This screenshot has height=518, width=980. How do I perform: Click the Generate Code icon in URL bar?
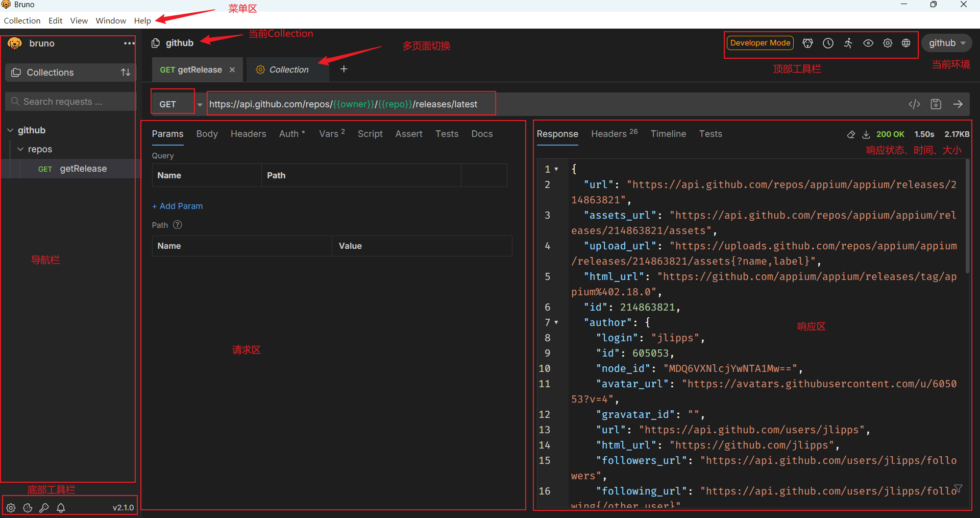[914, 104]
